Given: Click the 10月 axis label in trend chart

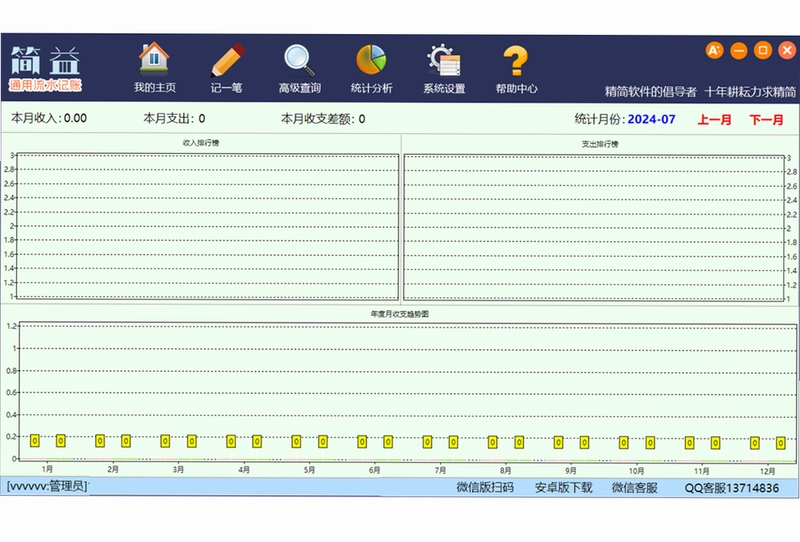Looking at the screenshot, I should tap(636, 471).
